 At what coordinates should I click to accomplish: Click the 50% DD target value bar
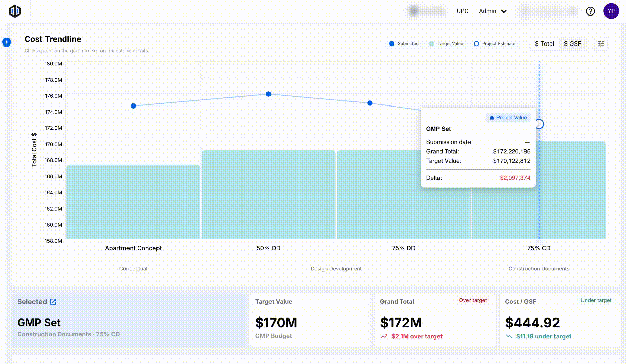point(268,194)
